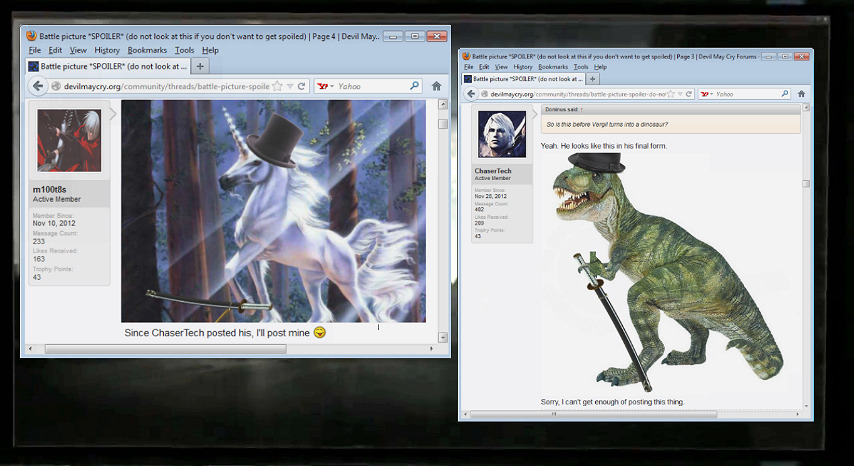
Task: Open Edit menu in right window
Action: (484, 67)
